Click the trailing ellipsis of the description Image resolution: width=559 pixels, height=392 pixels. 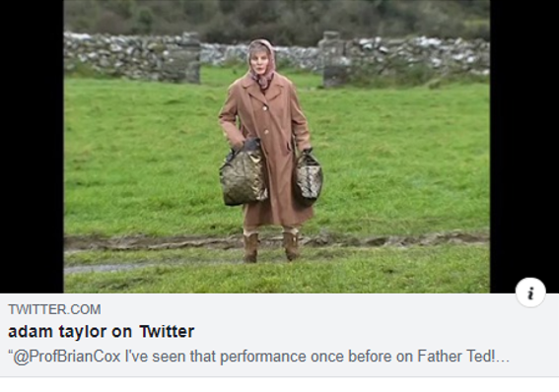503,358
